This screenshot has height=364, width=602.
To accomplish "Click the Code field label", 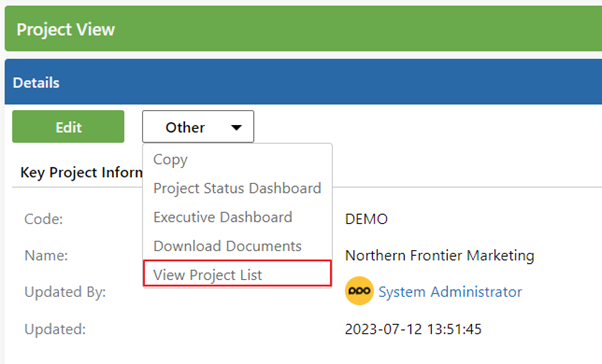I will pos(43,219).
